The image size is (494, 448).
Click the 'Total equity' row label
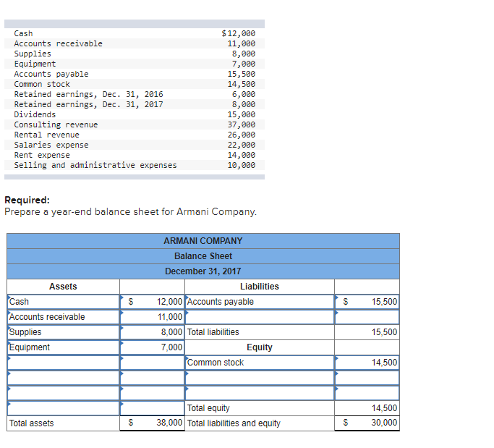pyautogui.click(x=208, y=408)
